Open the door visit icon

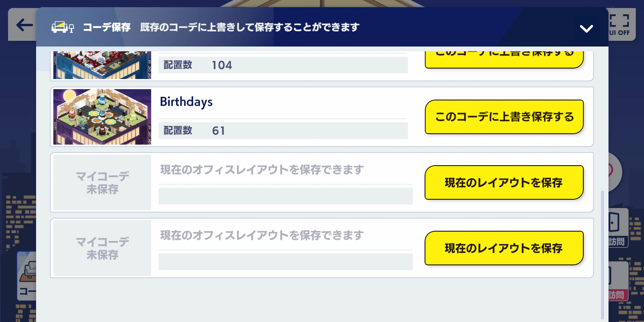point(618,227)
